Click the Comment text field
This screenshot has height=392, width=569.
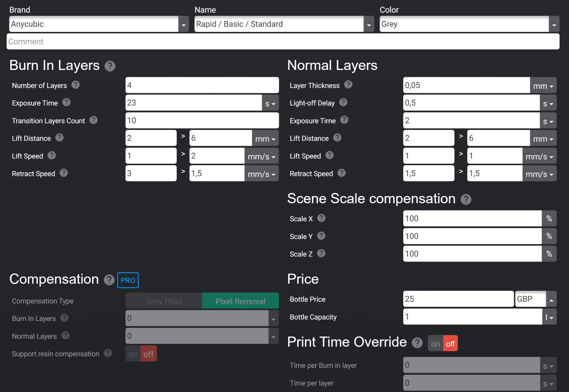point(283,42)
